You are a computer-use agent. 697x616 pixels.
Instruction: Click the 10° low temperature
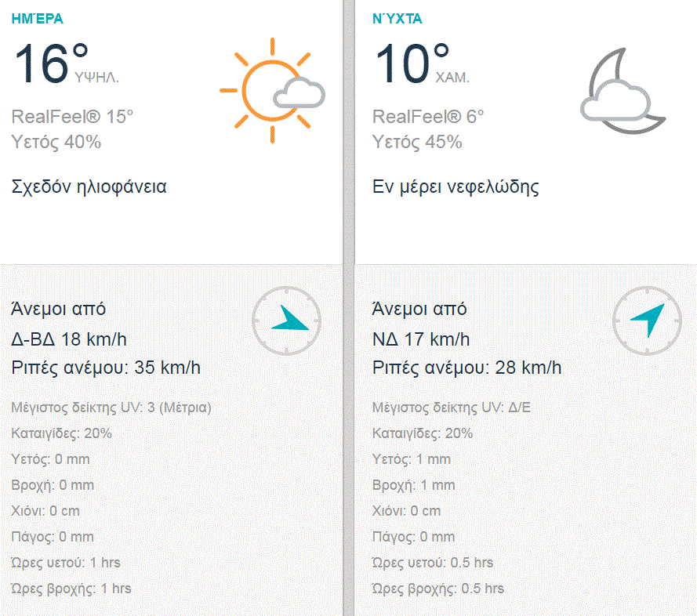click(412, 63)
